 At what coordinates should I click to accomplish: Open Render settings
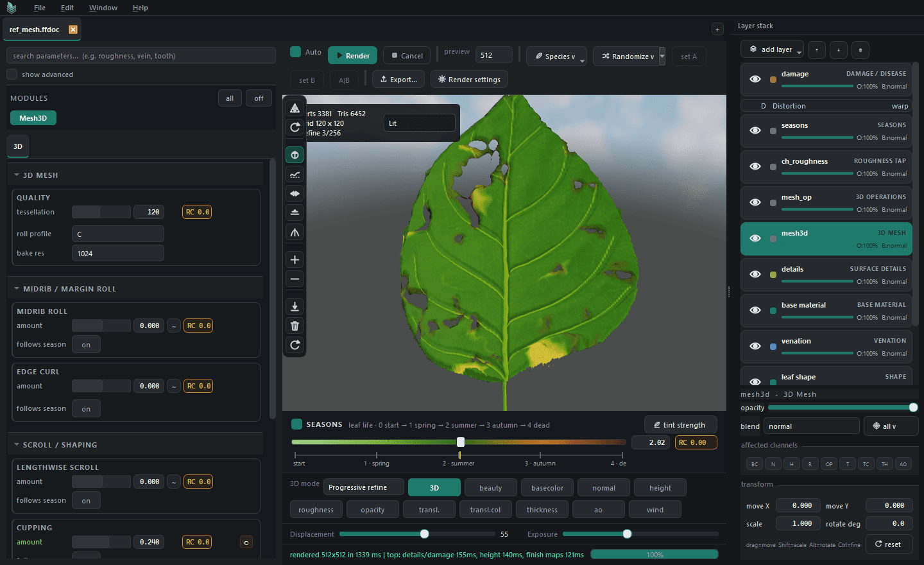coord(469,80)
